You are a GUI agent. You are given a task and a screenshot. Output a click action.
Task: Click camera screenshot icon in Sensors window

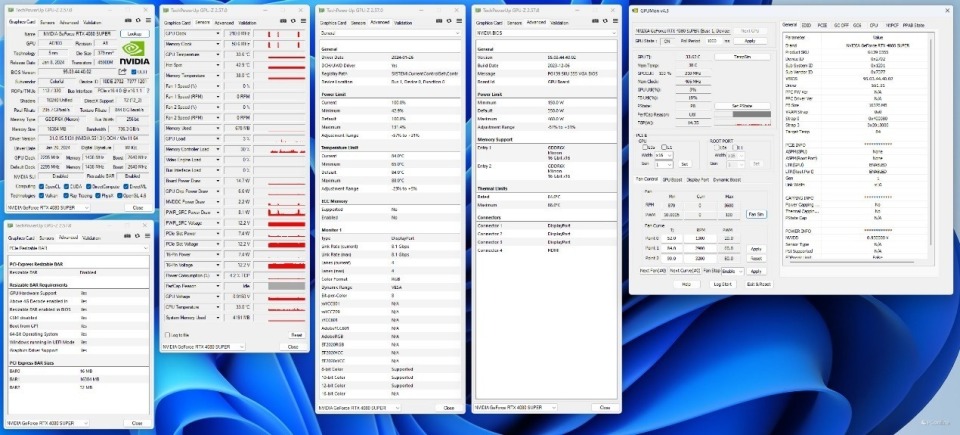[x=285, y=21]
